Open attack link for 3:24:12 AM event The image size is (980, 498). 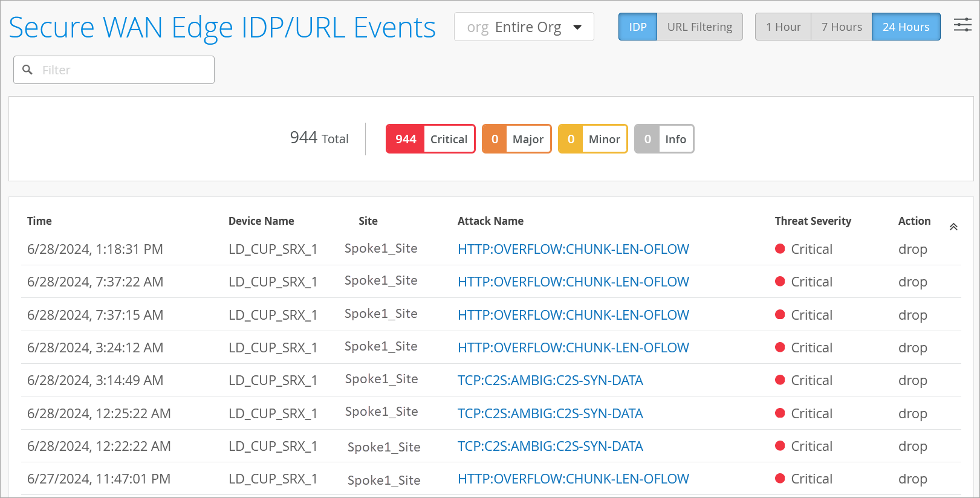573,348
